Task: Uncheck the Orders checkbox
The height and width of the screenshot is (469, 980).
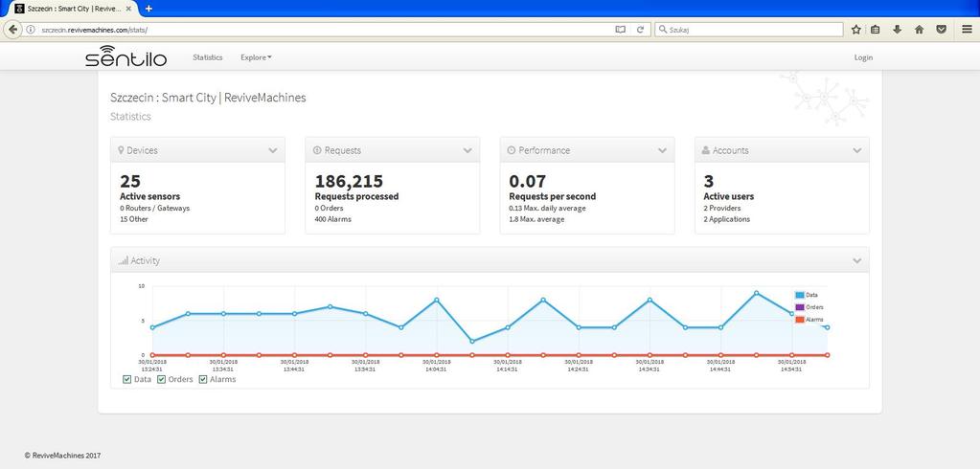Action: point(161,379)
